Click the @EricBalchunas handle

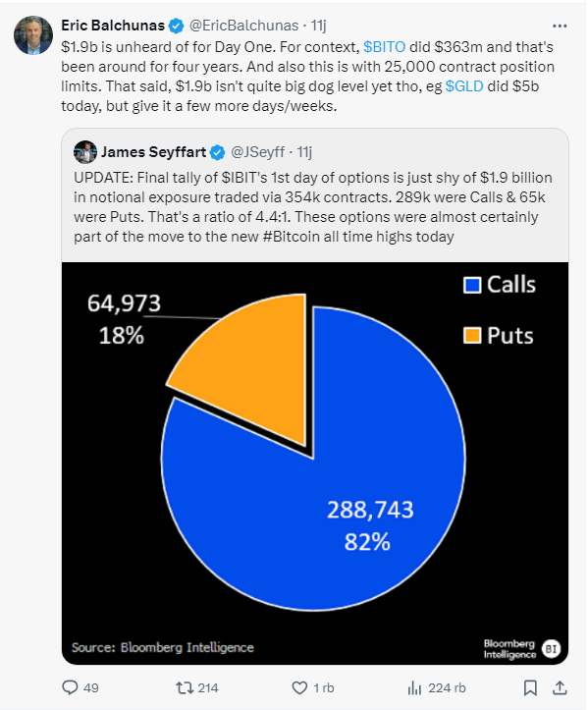click(243, 26)
